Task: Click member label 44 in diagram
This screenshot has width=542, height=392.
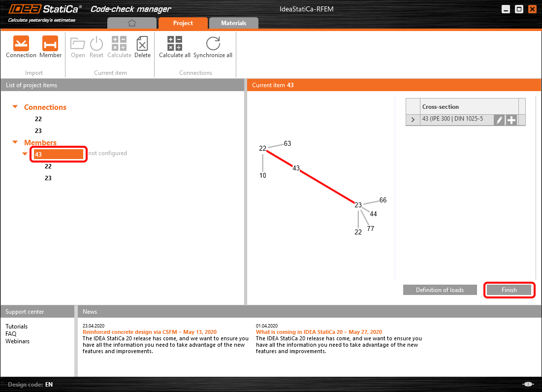Action: point(373,214)
